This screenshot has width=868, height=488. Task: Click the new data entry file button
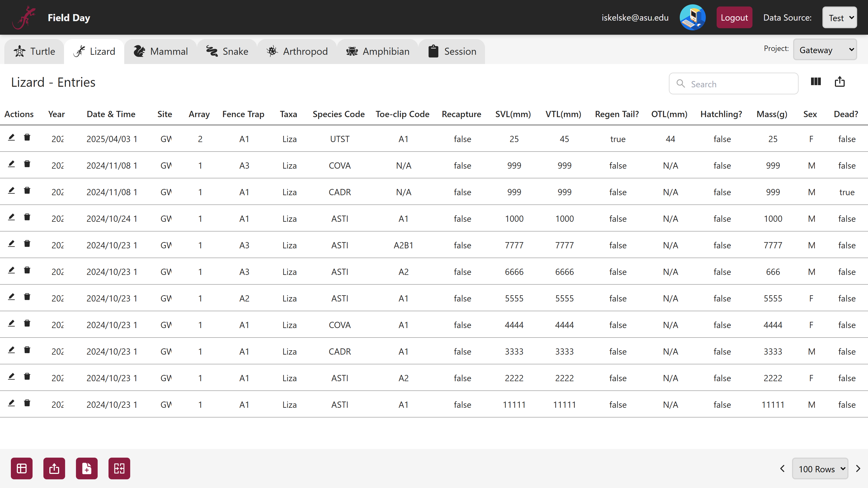tap(87, 468)
